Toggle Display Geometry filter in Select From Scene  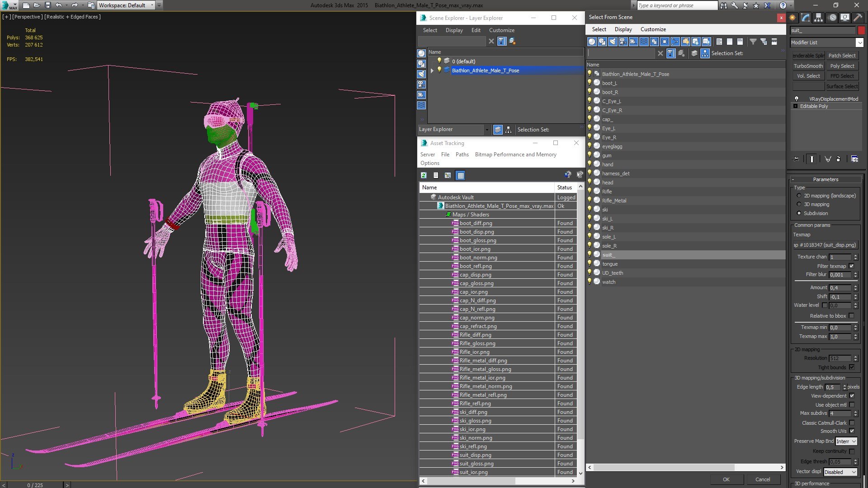click(x=592, y=42)
